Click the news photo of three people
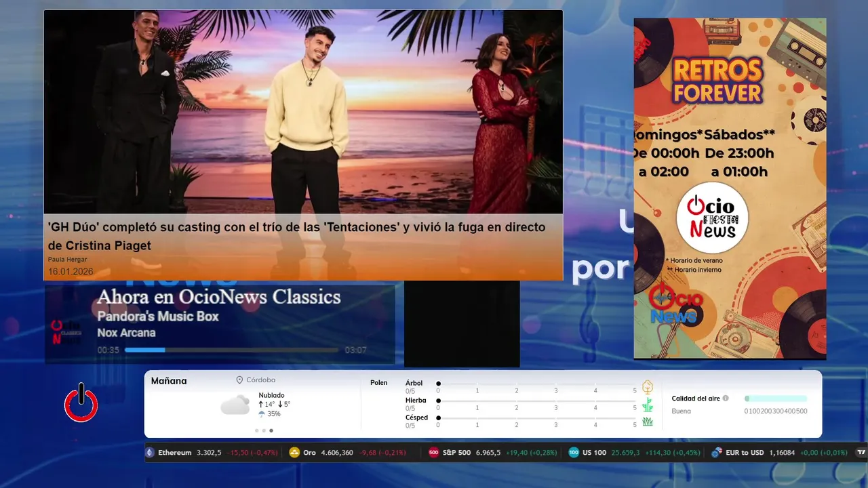The width and height of the screenshot is (868, 488). point(303,112)
